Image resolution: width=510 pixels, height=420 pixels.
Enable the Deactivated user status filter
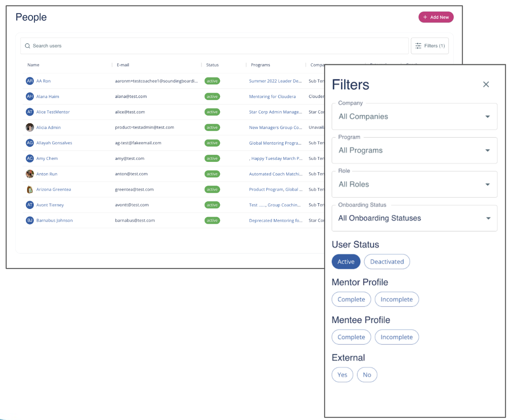387,262
